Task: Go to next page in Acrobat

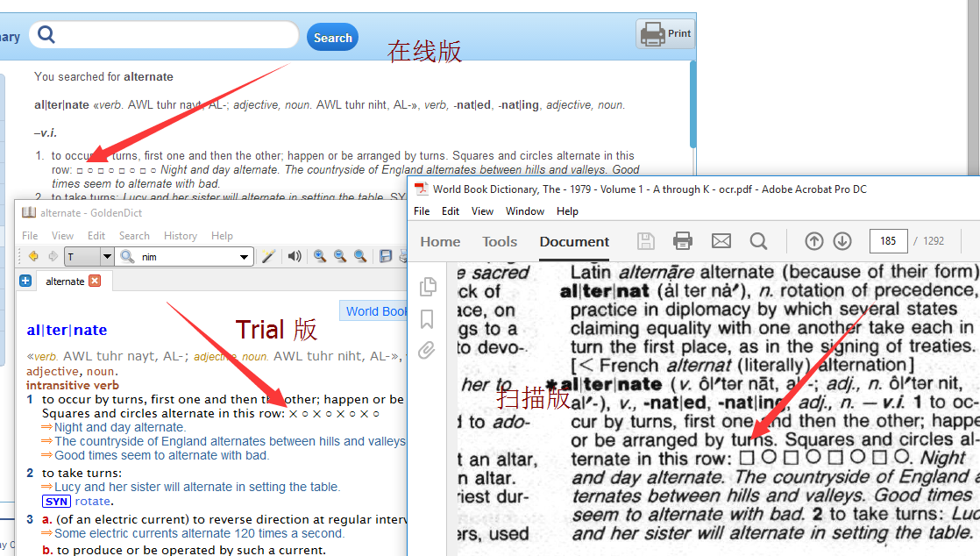Action: pyautogui.click(x=842, y=241)
